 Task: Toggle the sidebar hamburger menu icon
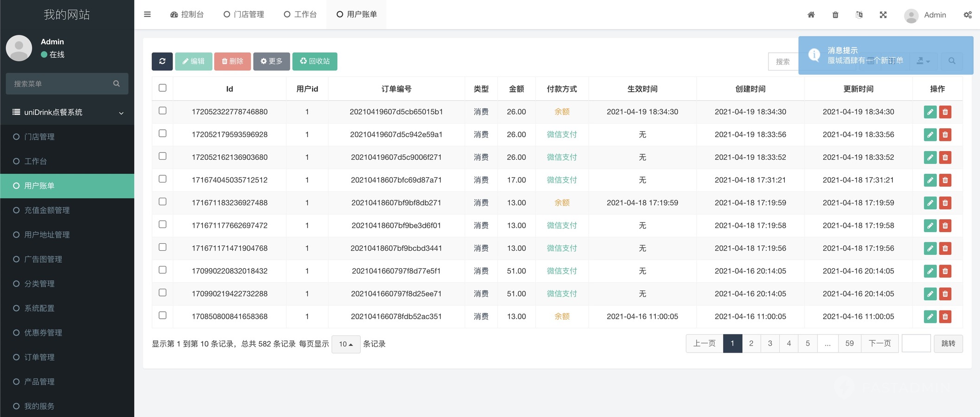click(x=147, y=14)
